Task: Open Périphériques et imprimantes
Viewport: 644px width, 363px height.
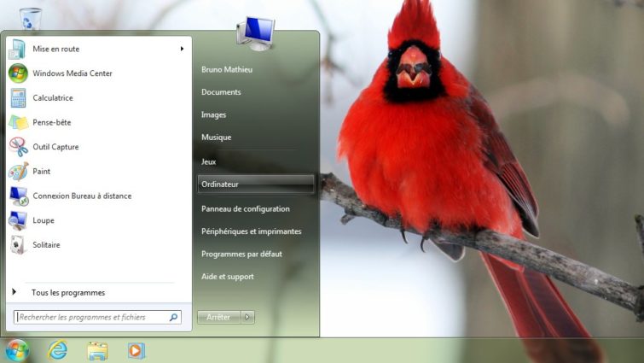Action: pyautogui.click(x=252, y=231)
